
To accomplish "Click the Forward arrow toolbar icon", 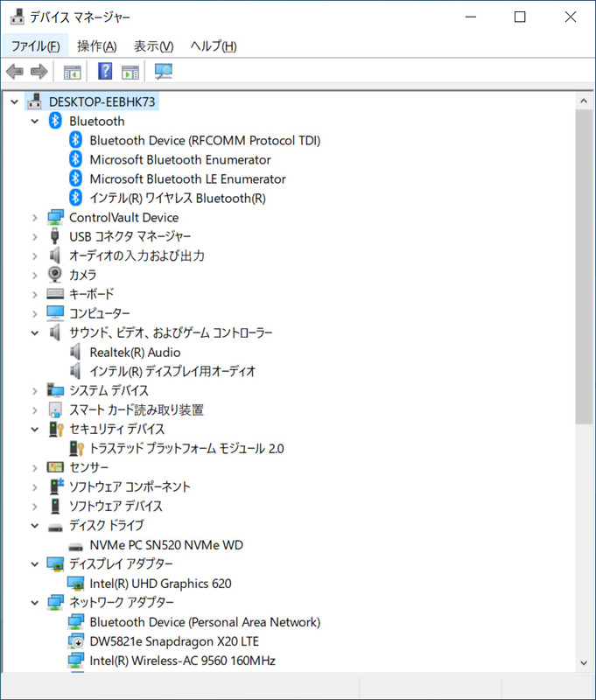I will click(x=39, y=72).
